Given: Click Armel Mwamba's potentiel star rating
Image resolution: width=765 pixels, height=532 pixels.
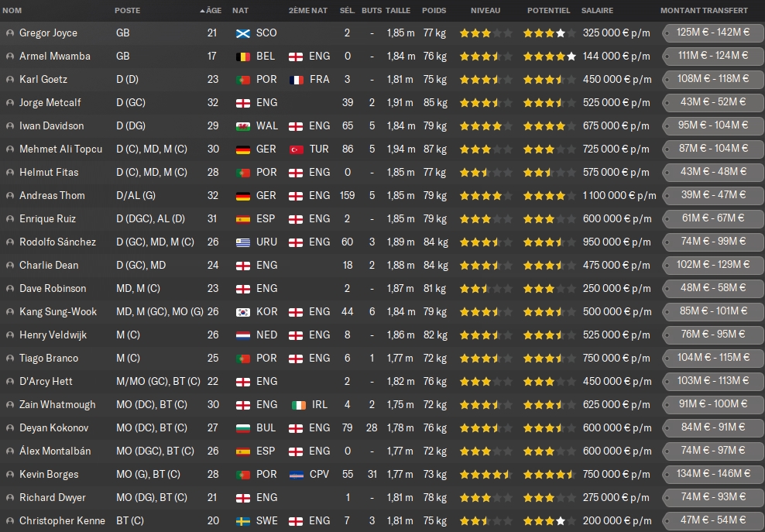Looking at the screenshot, I should coord(549,57).
